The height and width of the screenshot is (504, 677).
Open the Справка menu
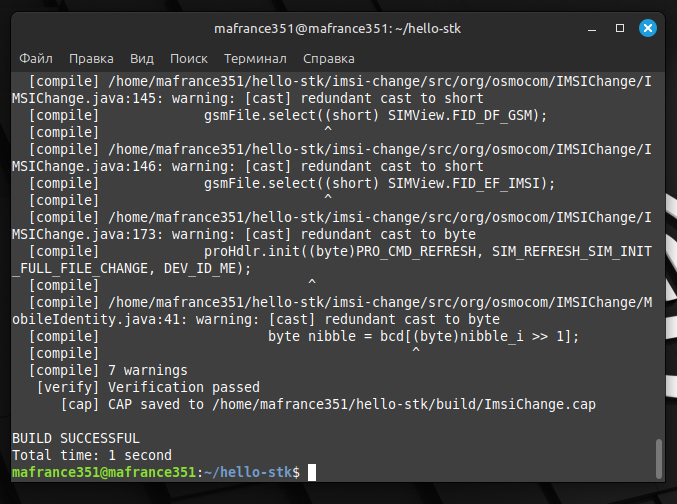pyautogui.click(x=328, y=59)
